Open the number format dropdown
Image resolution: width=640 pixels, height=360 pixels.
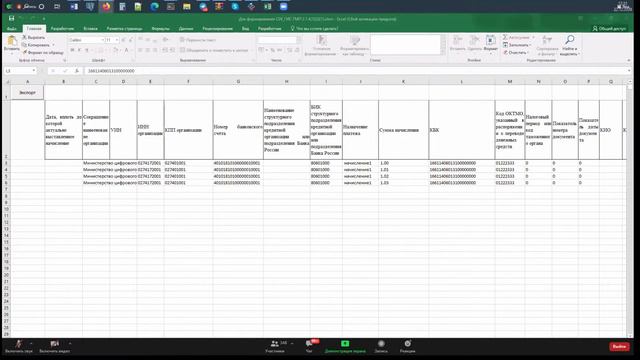299,40
